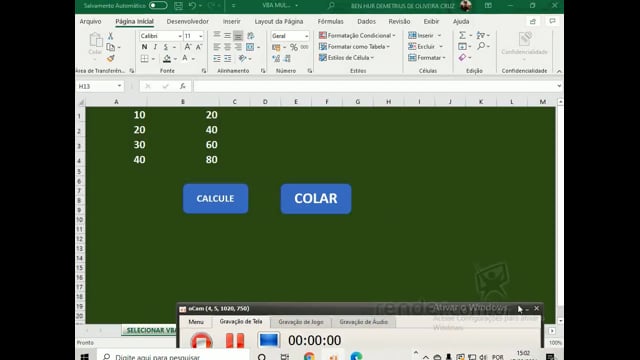Increase decimal places

point(276,59)
